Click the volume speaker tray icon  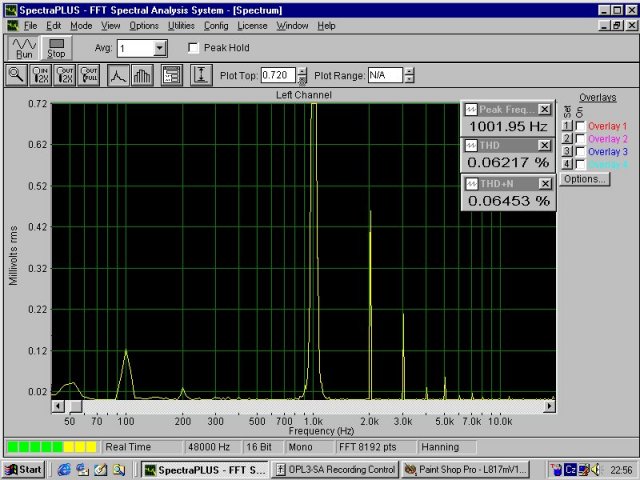596,470
